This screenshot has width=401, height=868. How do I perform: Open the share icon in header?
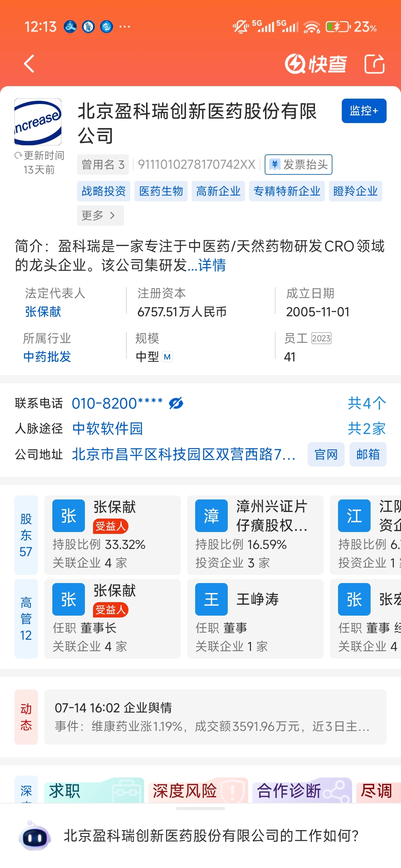(x=375, y=64)
